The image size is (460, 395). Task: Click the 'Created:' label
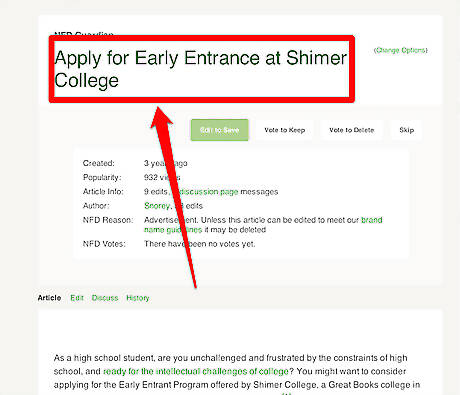pyautogui.click(x=99, y=163)
